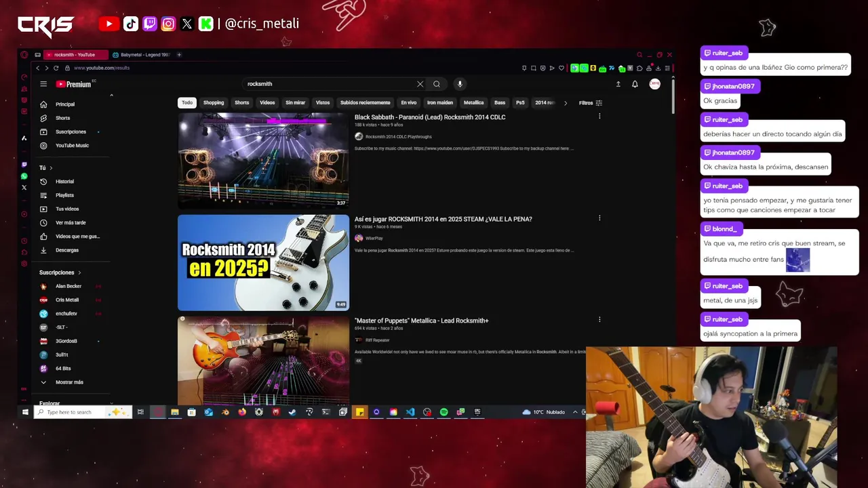Open the YouTube hamburger guide menu

coord(43,84)
